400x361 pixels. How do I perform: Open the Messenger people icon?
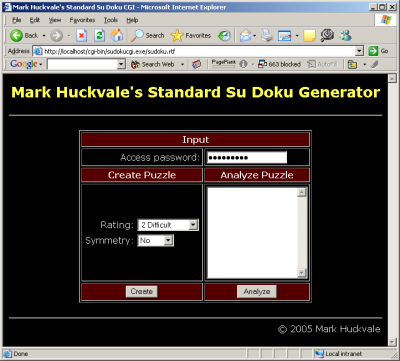point(345,35)
